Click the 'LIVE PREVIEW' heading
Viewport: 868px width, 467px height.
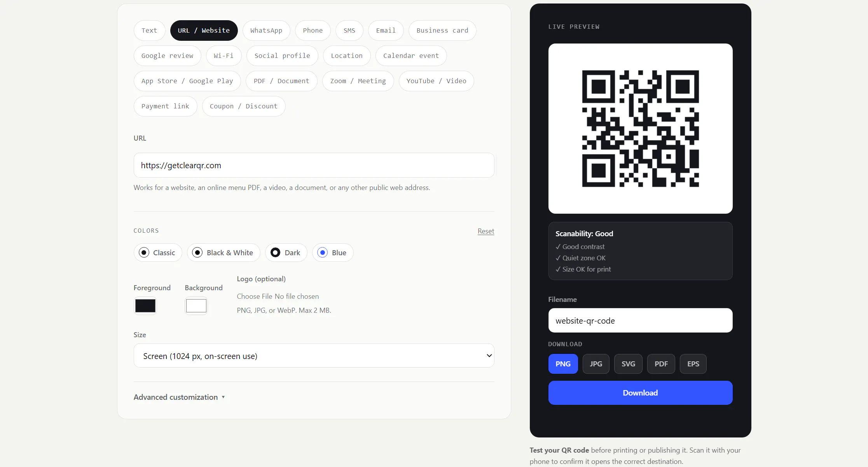pyautogui.click(x=574, y=27)
